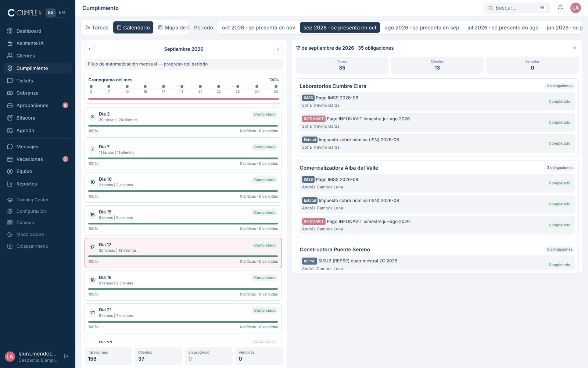This screenshot has height=368, width=588.
Task: Expand the Día 18 card
Action: (183, 286)
